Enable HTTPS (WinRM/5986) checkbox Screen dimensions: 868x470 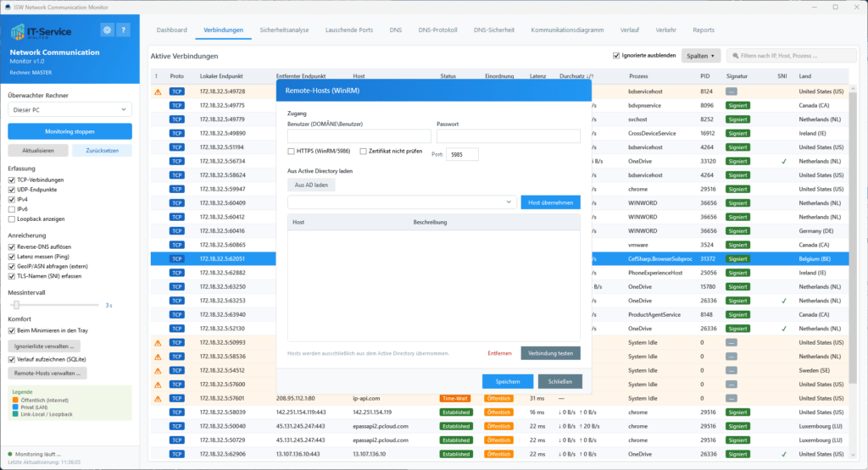[292, 152]
